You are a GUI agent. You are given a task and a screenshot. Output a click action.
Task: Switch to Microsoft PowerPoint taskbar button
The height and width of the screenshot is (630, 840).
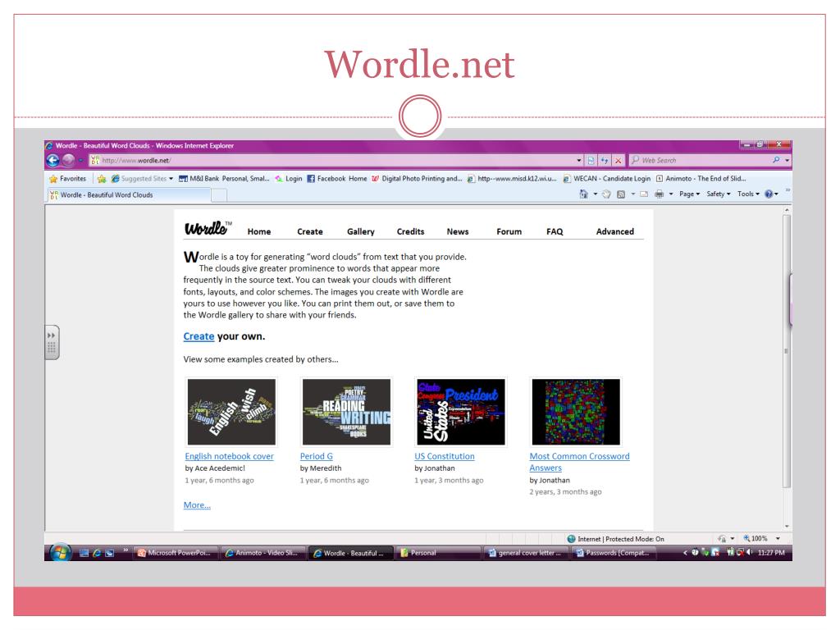(175, 553)
